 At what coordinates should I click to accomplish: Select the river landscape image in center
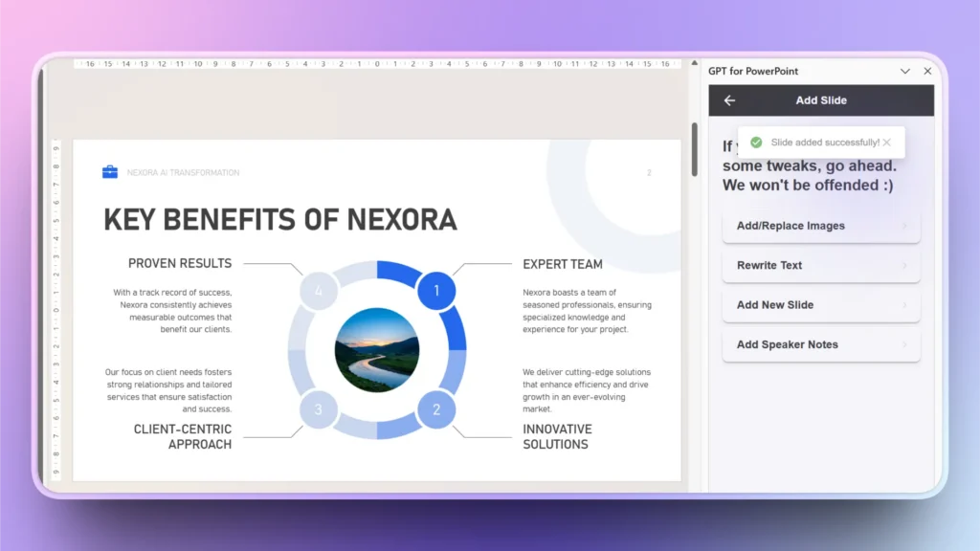pyautogui.click(x=377, y=350)
